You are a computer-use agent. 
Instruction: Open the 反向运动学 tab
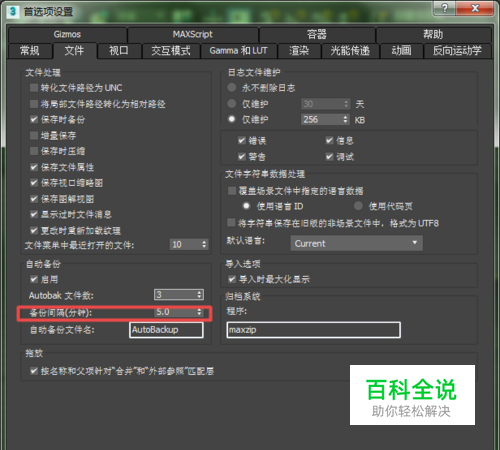point(457,51)
